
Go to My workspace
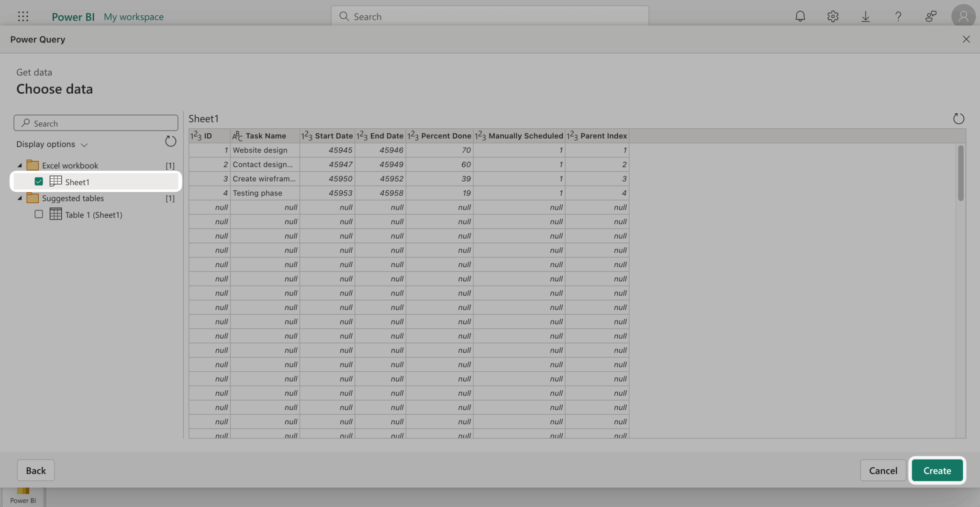[x=134, y=17]
